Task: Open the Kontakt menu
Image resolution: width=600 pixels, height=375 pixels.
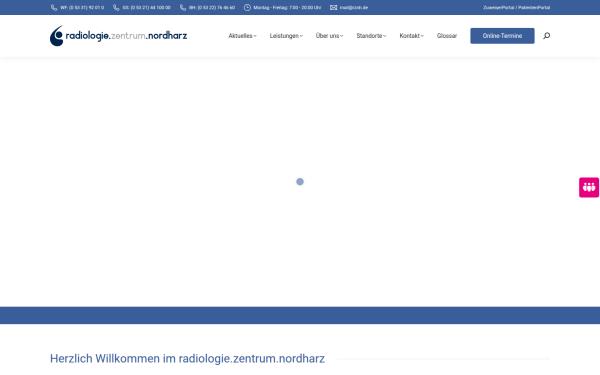Action: click(411, 36)
